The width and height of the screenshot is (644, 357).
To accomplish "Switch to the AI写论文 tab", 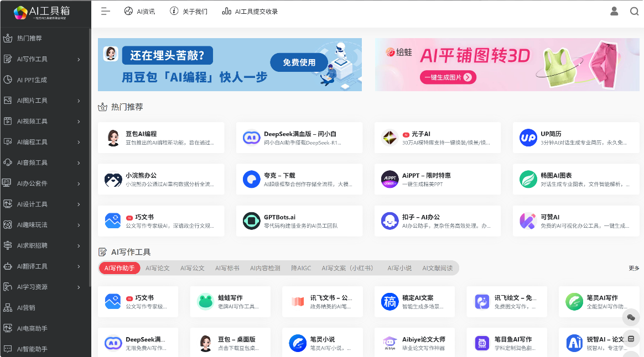I will point(157,268).
